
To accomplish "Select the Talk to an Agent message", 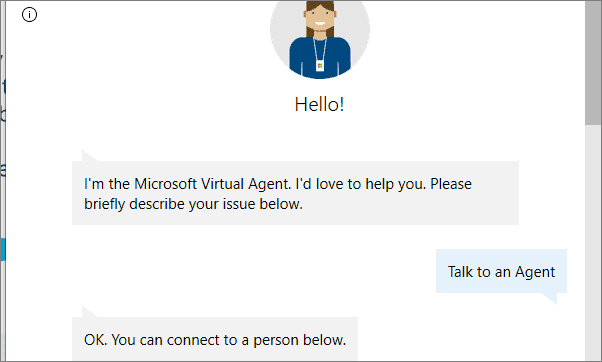I will tap(501, 271).
